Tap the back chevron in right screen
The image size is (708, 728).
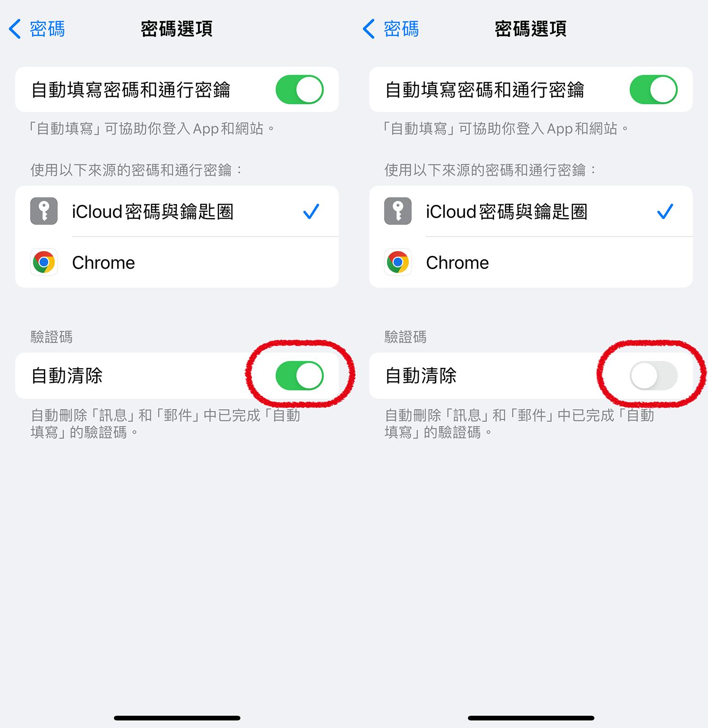pos(369,29)
